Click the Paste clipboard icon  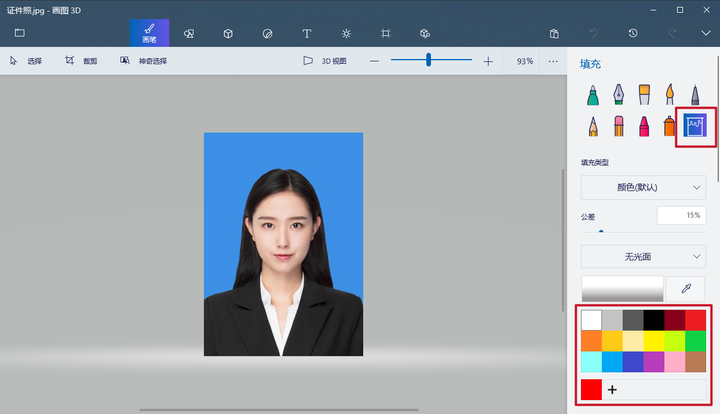tap(554, 34)
